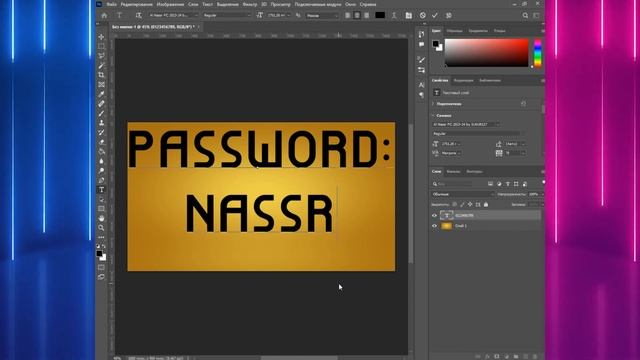This screenshot has height=360, width=640.
Task: Select the Healing Brush tool
Action: pyautogui.click(x=101, y=104)
